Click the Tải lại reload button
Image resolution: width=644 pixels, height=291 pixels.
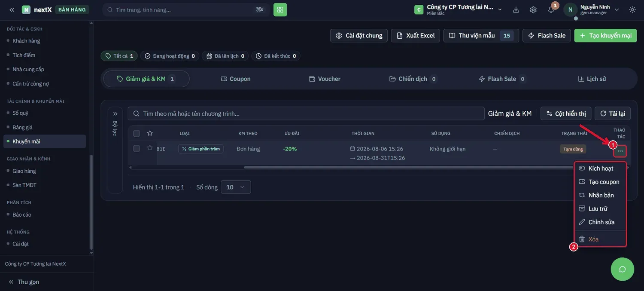click(x=613, y=113)
